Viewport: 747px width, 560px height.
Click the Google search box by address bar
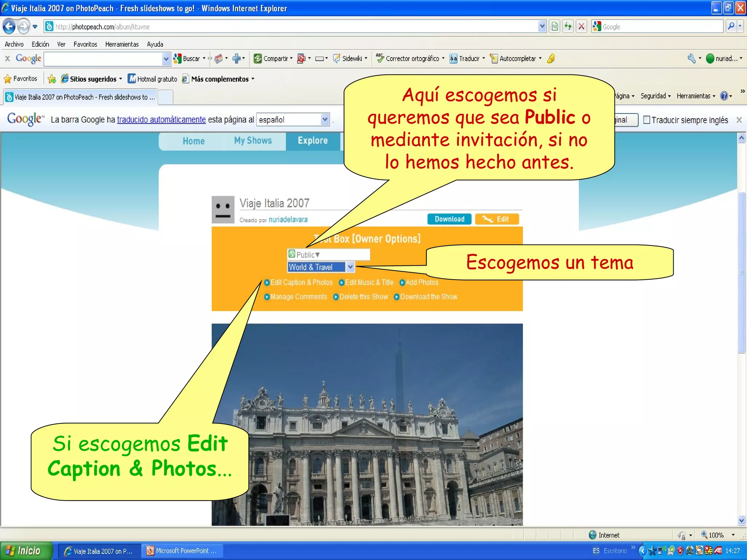point(657,26)
